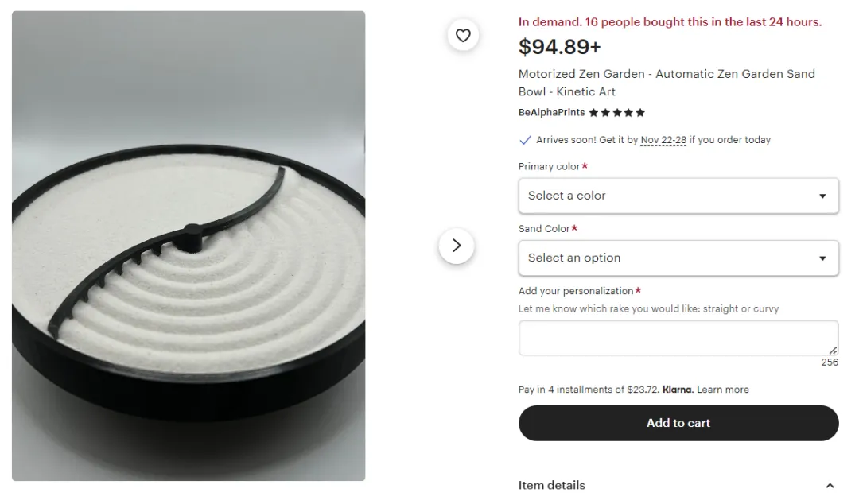
Task: Click the $94.89+ price
Action: point(559,47)
